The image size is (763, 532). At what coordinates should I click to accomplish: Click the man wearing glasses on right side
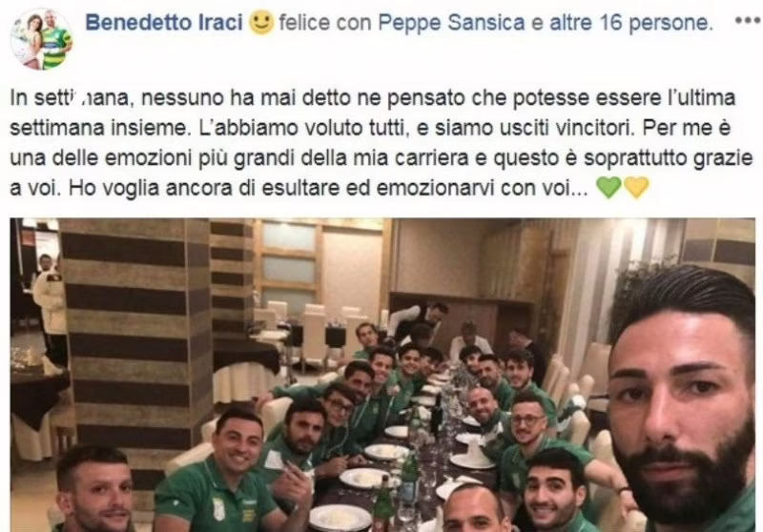point(528,419)
